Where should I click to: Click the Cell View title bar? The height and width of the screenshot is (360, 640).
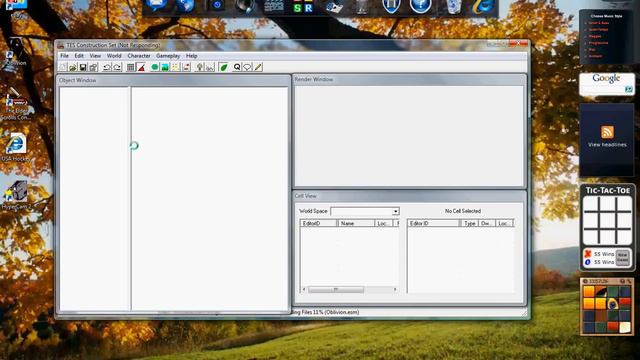409,196
